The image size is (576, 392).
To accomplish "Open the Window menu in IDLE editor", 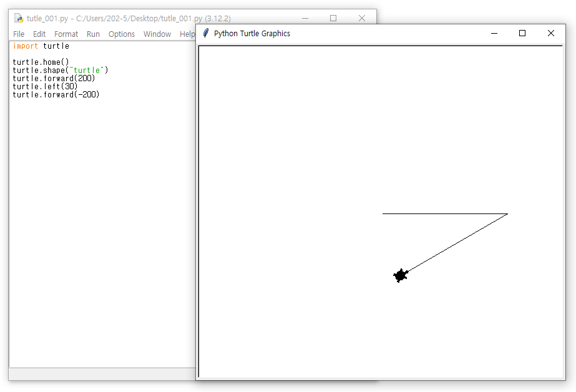I will coord(157,34).
